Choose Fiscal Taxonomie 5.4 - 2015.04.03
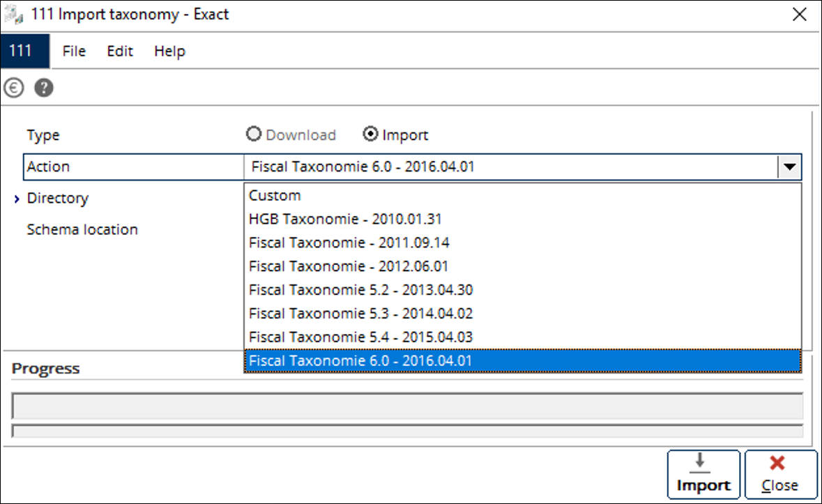The height and width of the screenshot is (504, 822). click(x=523, y=337)
